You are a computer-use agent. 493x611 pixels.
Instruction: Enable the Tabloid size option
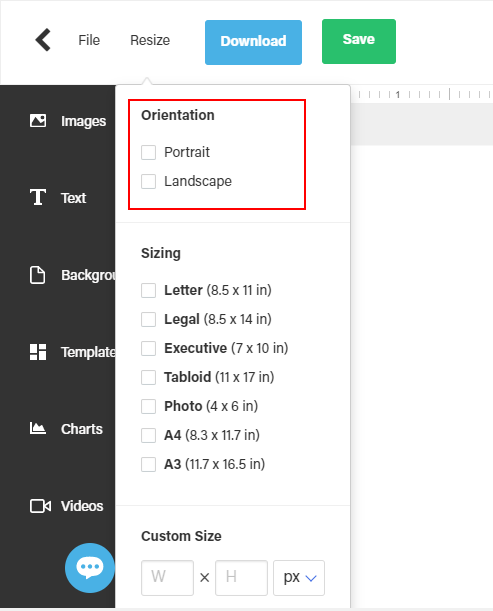[x=148, y=377]
